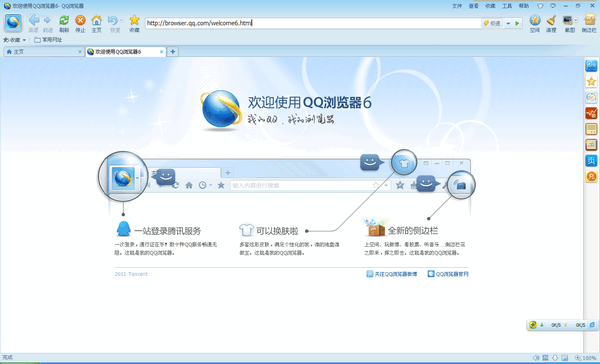This screenshot has height=364, width=600.
Task: Click the welcome page QQ browser globe logo
Action: click(221, 109)
